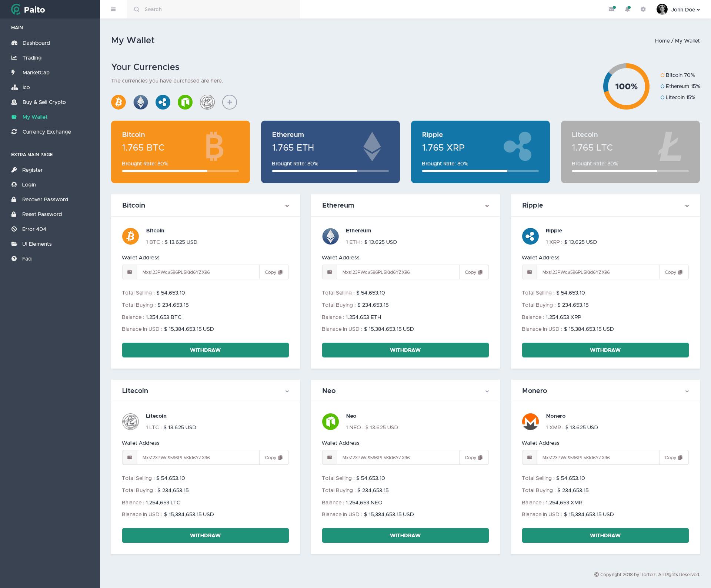Click the Neo currency icon
This screenshot has height=588, width=711.
point(185,102)
